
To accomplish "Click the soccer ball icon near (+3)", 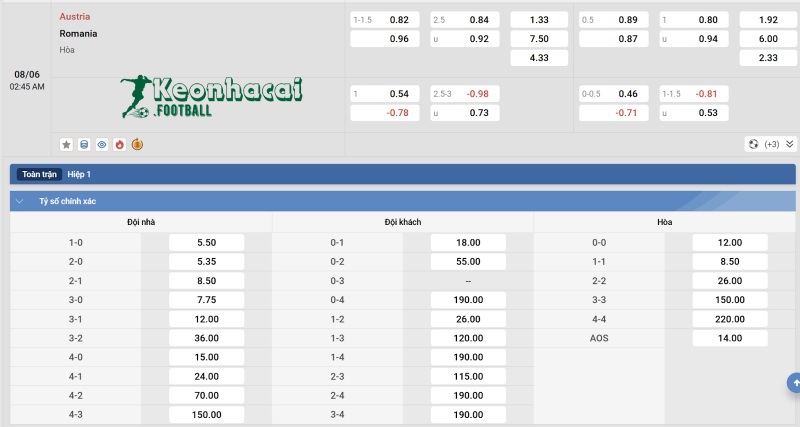I will click(753, 144).
